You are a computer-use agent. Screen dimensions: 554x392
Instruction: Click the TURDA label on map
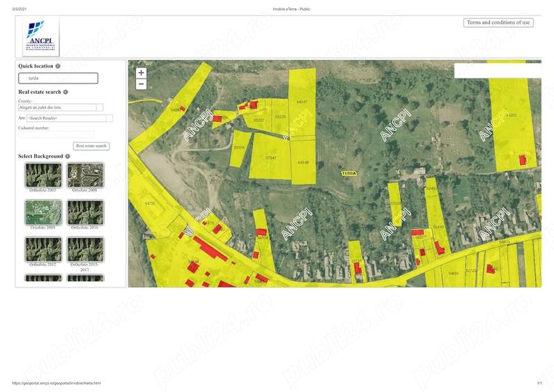click(x=349, y=173)
